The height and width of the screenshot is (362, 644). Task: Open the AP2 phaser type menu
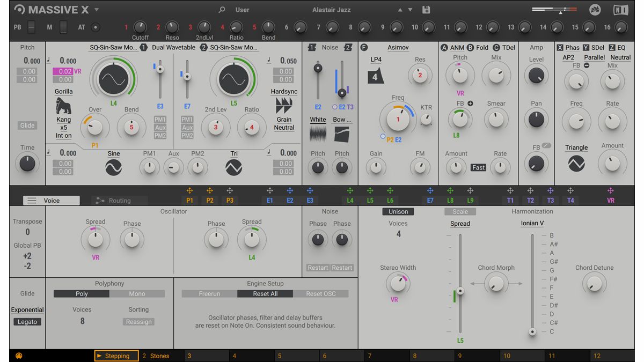[x=568, y=57]
